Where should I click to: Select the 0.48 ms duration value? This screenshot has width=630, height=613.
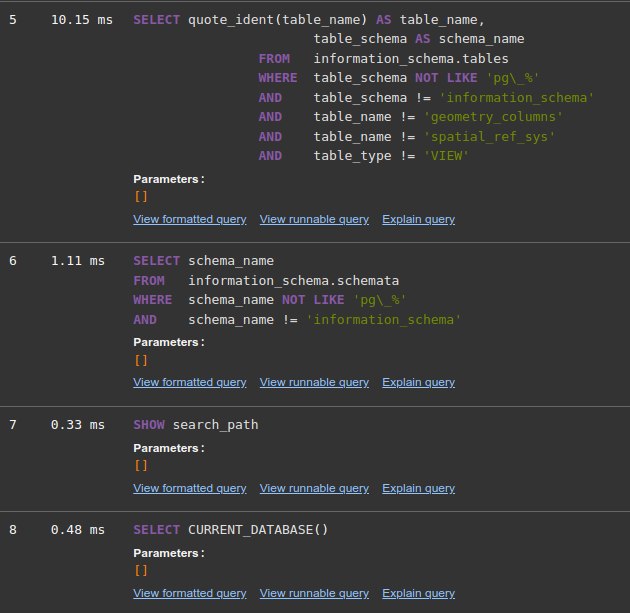click(78, 529)
